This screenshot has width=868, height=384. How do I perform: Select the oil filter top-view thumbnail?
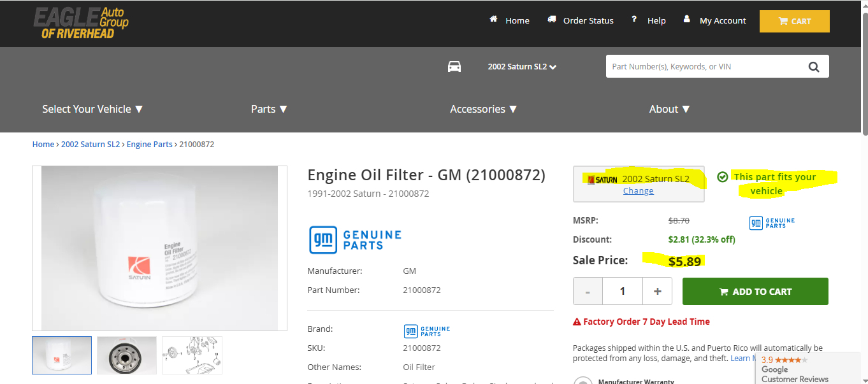click(127, 355)
